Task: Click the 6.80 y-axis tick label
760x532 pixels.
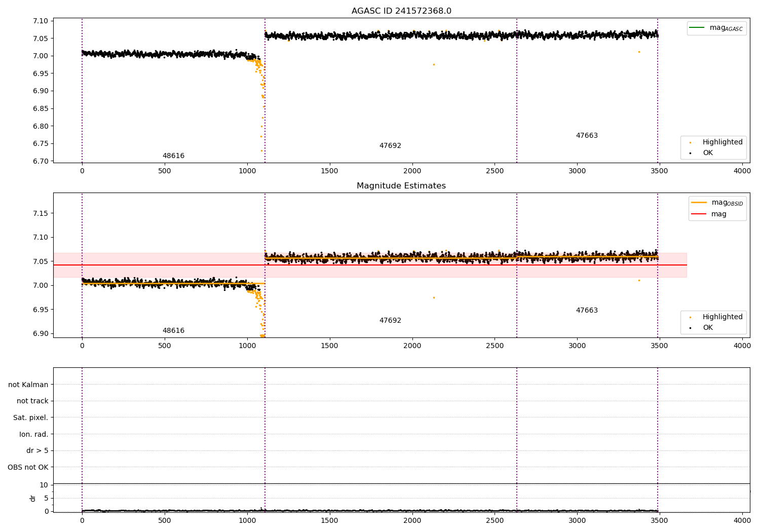Action: pyautogui.click(x=41, y=126)
